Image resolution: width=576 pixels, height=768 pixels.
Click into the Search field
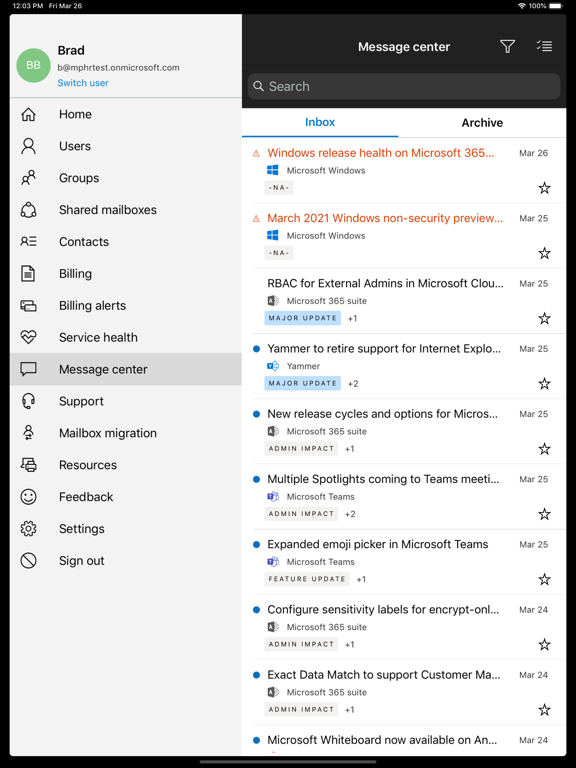point(404,86)
